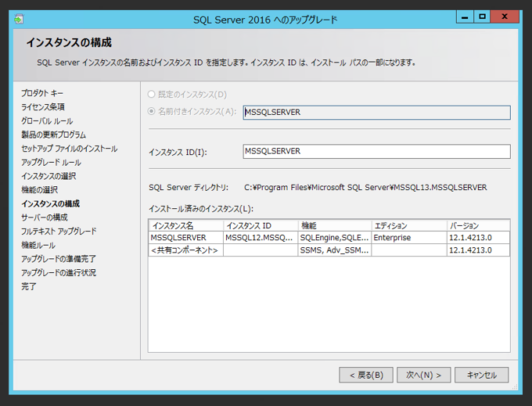Minimize the upgrade wizard window
Viewport: 532px width, 406px height.
465,16
